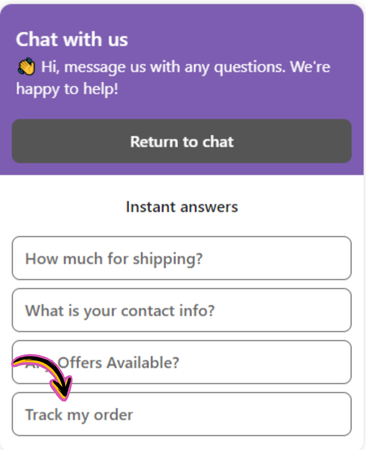Click the arrowhead pointing at Track my order

(62, 388)
